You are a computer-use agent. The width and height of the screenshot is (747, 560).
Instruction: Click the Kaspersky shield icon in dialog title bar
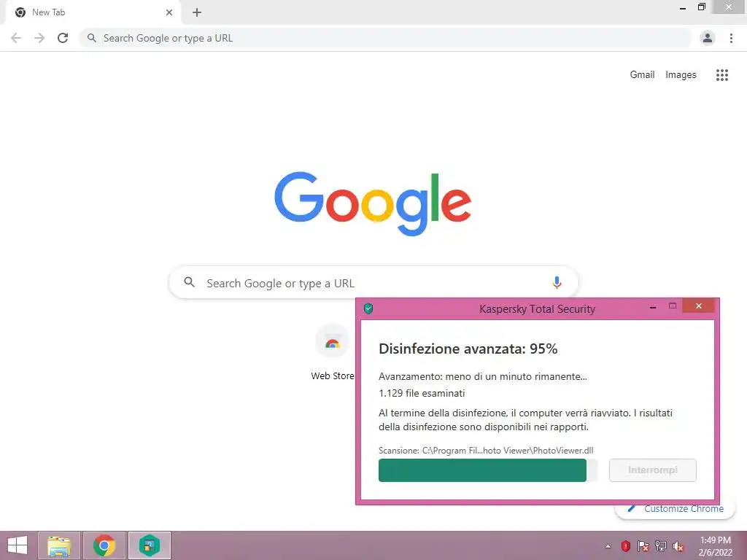click(368, 308)
